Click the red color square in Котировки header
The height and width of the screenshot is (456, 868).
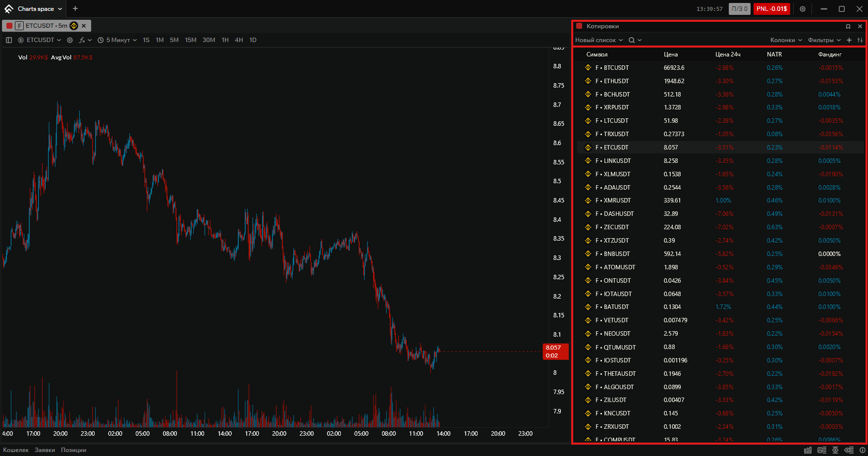579,26
